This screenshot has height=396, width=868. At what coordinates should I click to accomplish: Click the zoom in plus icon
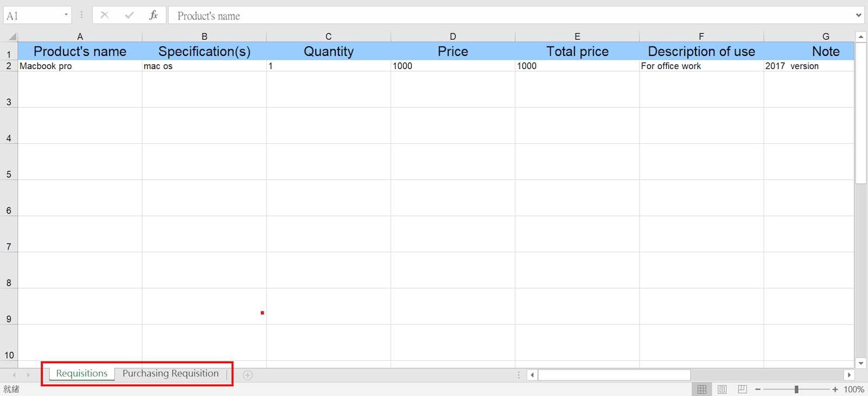pos(835,389)
